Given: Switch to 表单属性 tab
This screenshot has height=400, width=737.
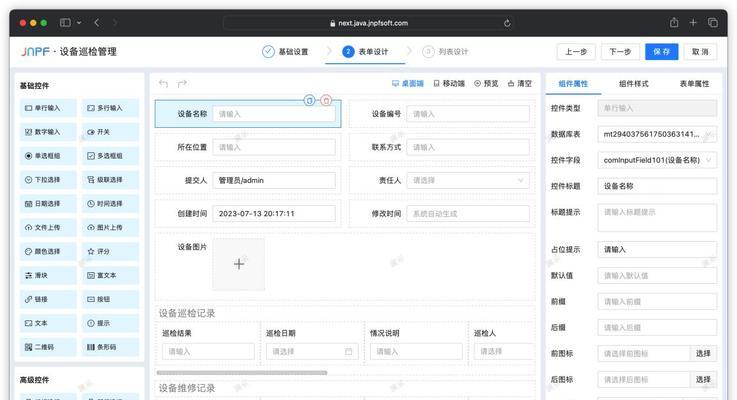Looking at the screenshot, I should point(694,84).
